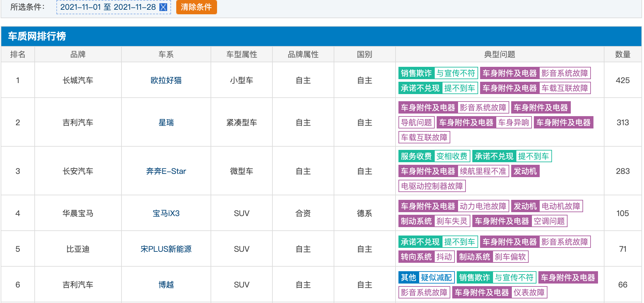Select the 长城汽车 brand cell

pos(78,80)
